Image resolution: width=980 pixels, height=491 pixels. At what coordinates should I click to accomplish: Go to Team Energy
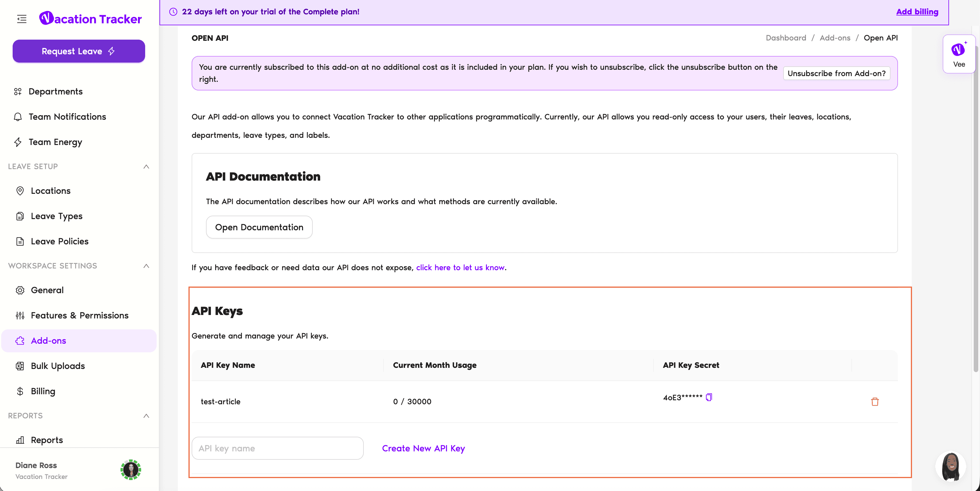pos(55,142)
